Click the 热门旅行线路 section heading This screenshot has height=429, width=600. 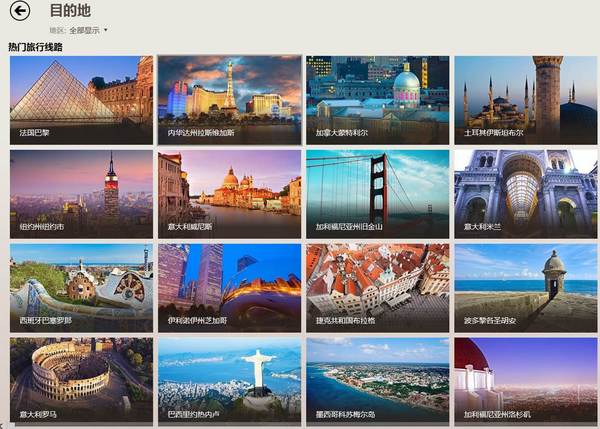pos(36,47)
